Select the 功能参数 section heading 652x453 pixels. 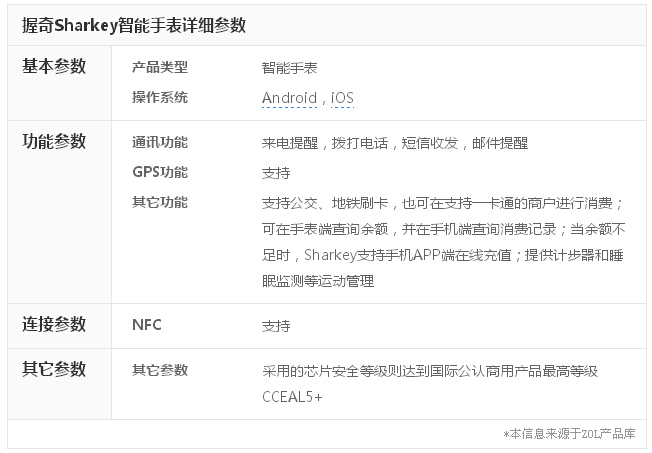54,141
